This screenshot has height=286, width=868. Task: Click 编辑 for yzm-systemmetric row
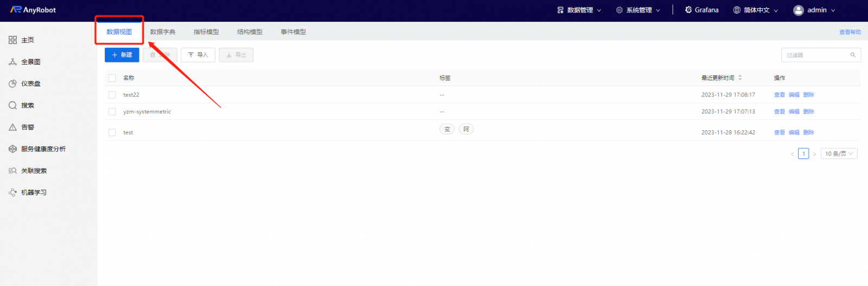pos(794,111)
